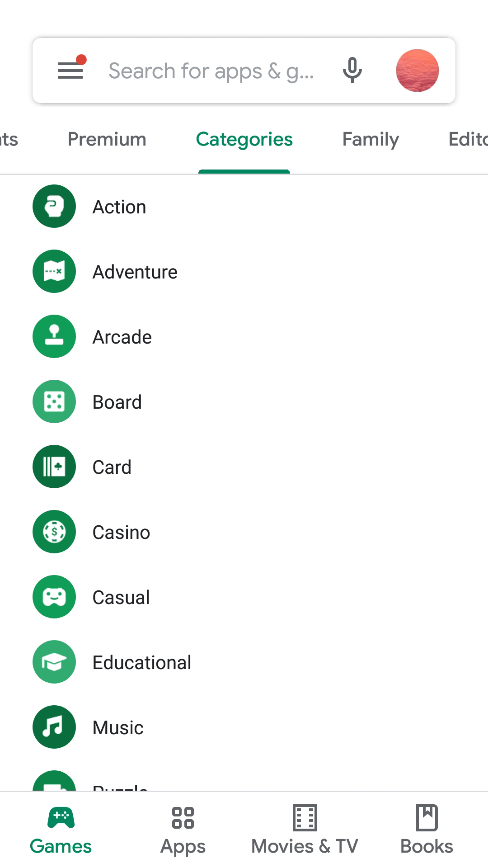Tap the Board dice icon

54,402
